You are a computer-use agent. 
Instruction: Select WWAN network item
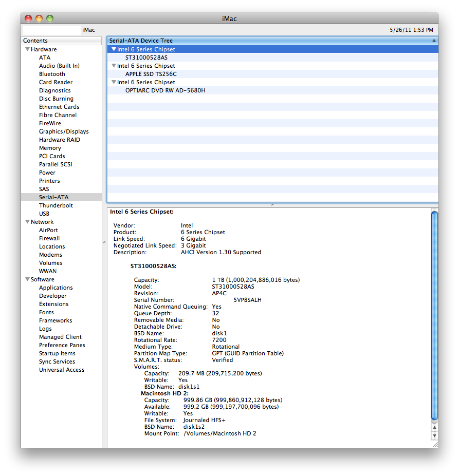click(48, 271)
